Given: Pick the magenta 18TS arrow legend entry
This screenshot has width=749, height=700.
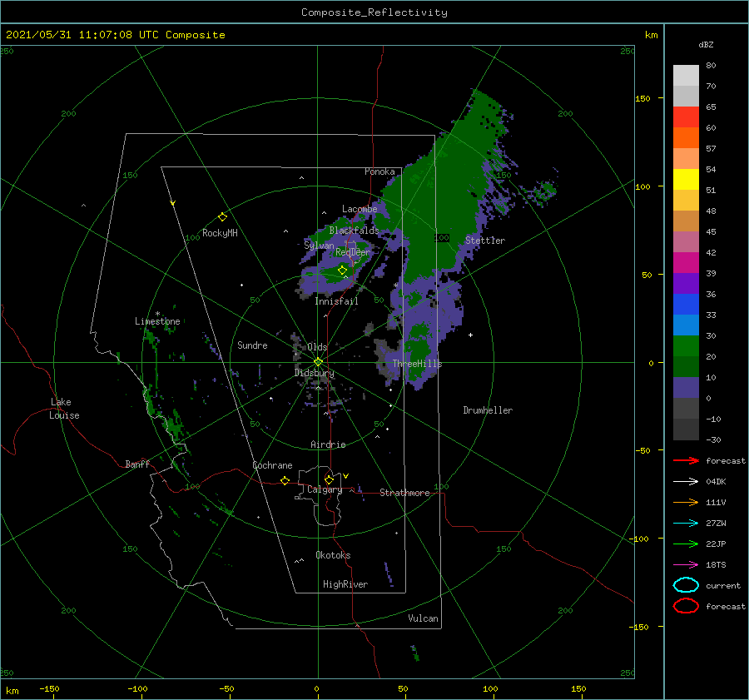Looking at the screenshot, I should tap(686, 565).
